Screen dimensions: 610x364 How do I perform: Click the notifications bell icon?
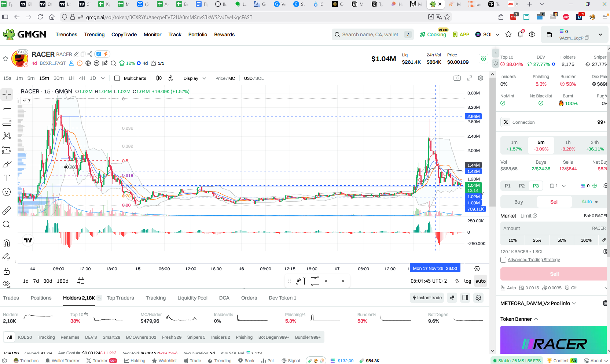[x=520, y=34]
